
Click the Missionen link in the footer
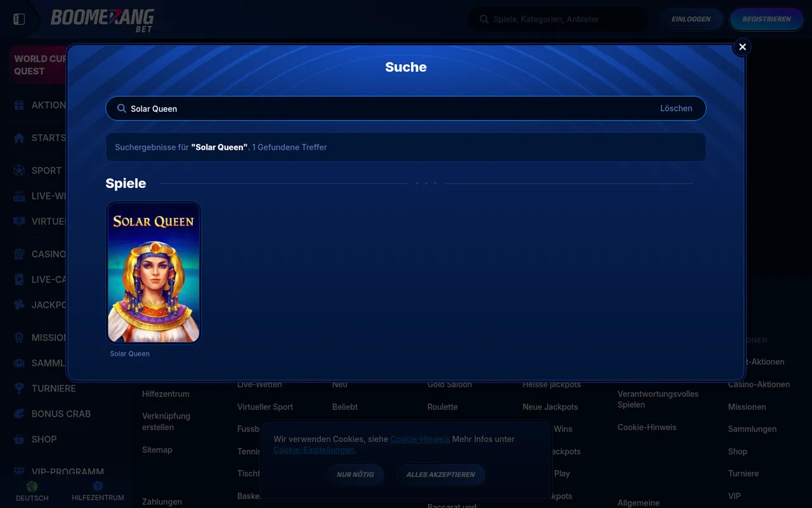pyautogui.click(x=747, y=406)
